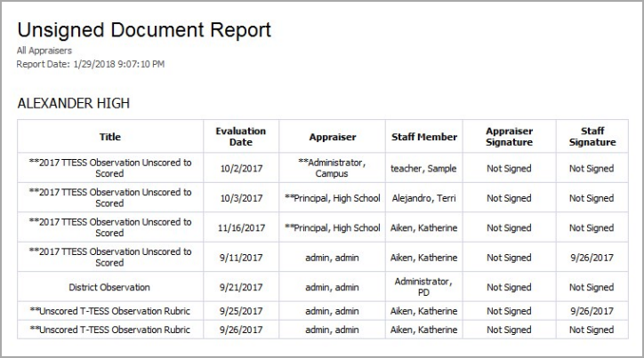The height and width of the screenshot is (358, 644).
Task: Select the 11/16/2017 evaluation date cell
Action: pyautogui.click(x=241, y=227)
